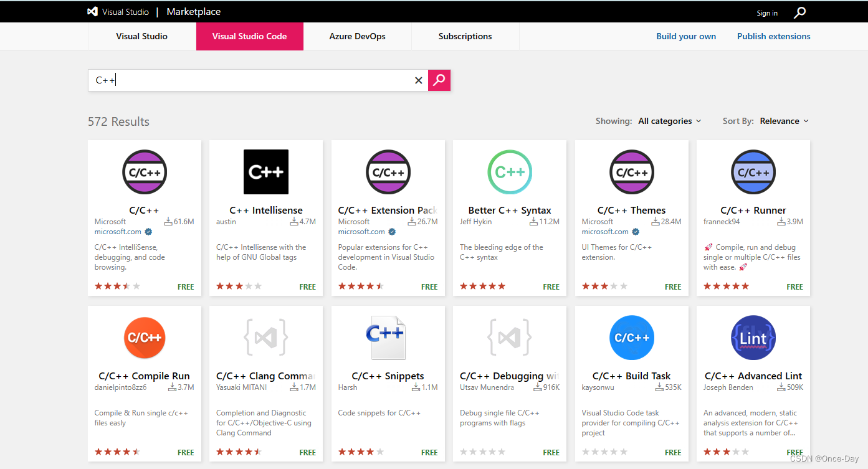The width and height of the screenshot is (868, 469).
Task: Click download icon beside 61.6M
Action: pyautogui.click(x=168, y=221)
